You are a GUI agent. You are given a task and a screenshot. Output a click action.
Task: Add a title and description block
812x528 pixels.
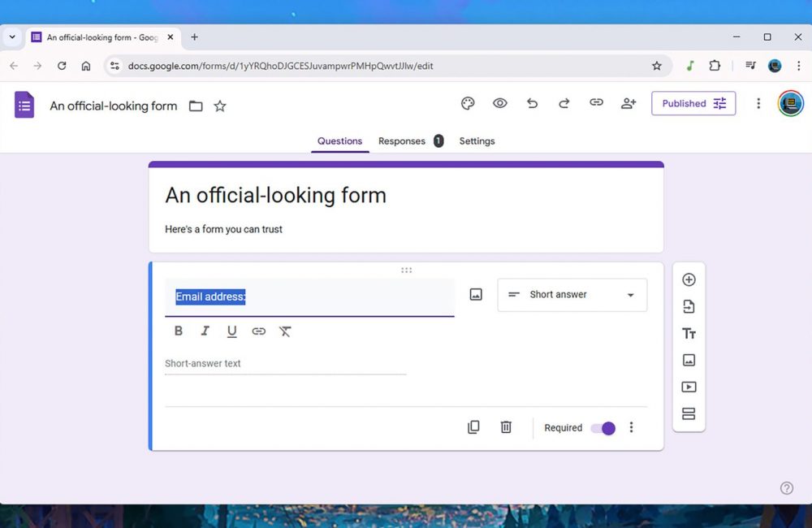[689, 334]
